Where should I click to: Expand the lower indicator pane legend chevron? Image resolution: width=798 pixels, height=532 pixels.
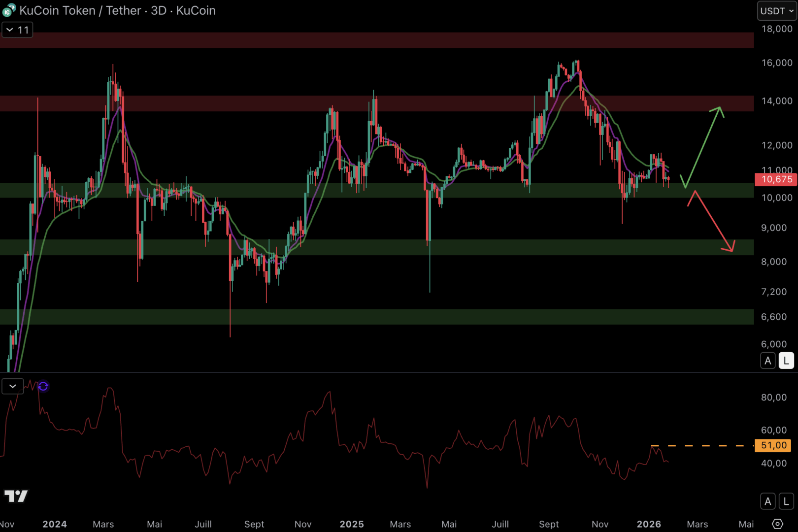13,386
